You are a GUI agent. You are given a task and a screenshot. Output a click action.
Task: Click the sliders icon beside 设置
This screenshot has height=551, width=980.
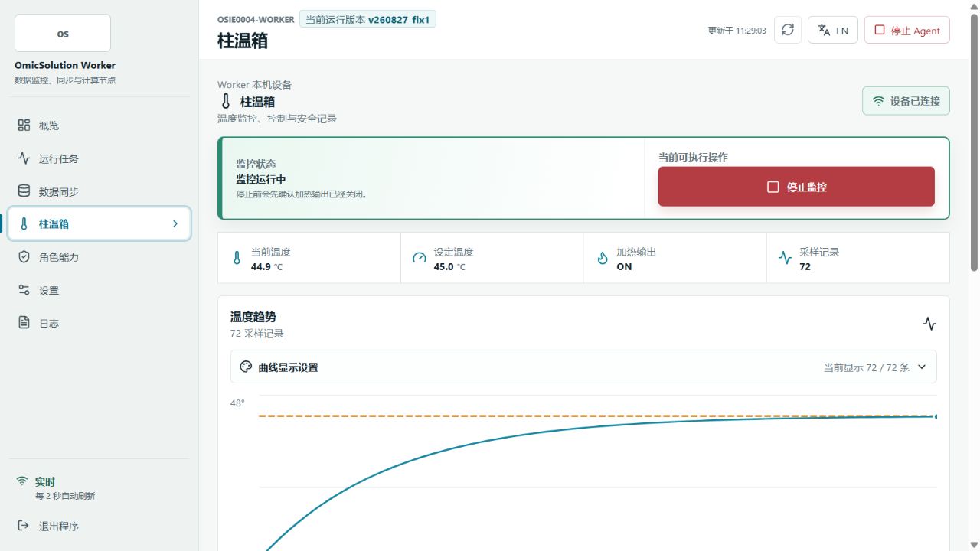tap(24, 289)
